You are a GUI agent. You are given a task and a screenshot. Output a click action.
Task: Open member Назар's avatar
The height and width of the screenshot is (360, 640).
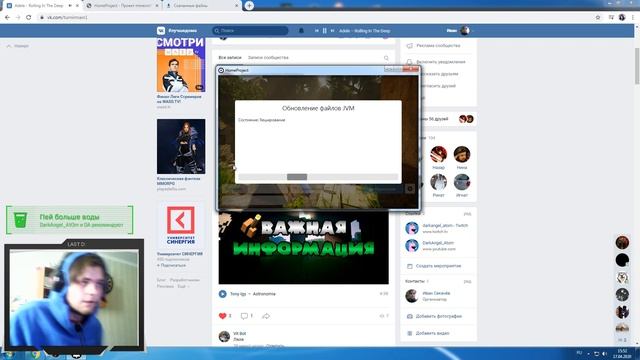click(438, 154)
